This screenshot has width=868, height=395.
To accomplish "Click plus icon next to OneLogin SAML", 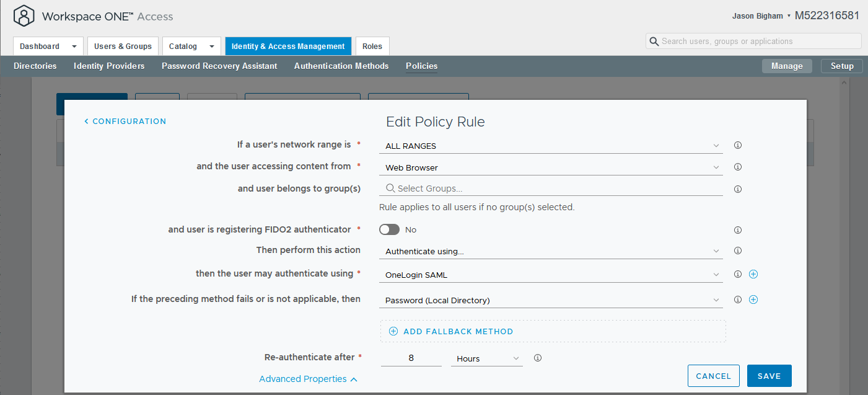I will tap(753, 274).
